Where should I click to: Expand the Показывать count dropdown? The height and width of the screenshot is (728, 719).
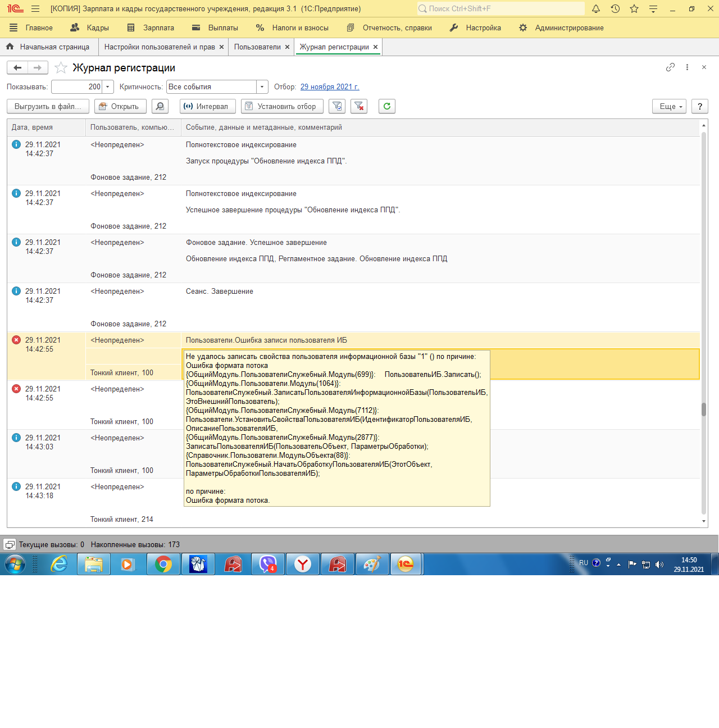coord(108,87)
